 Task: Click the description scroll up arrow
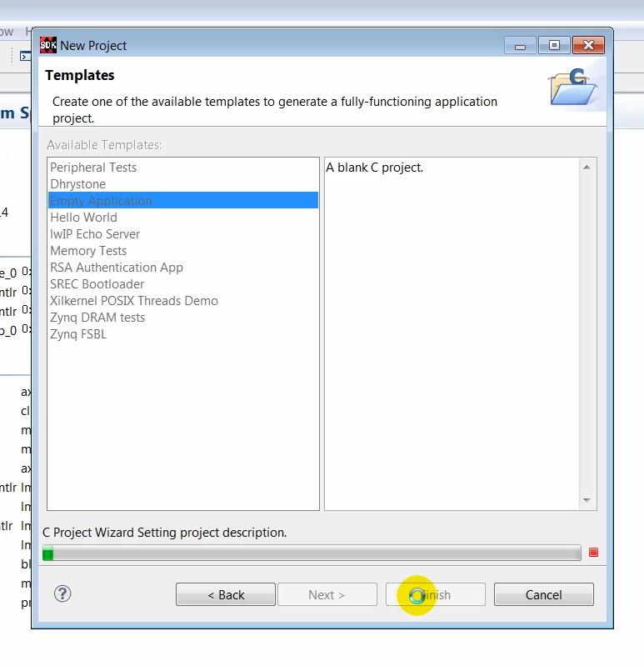coord(587,168)
